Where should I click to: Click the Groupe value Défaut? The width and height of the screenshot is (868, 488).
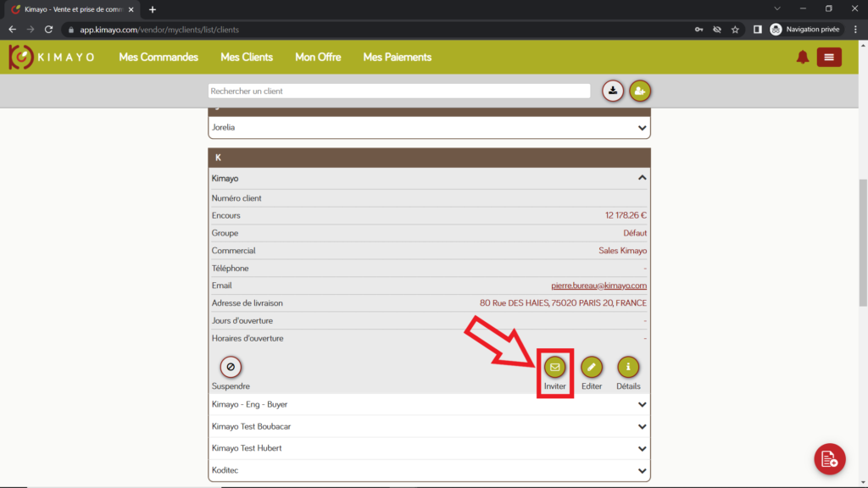click(x=634, y=233)
